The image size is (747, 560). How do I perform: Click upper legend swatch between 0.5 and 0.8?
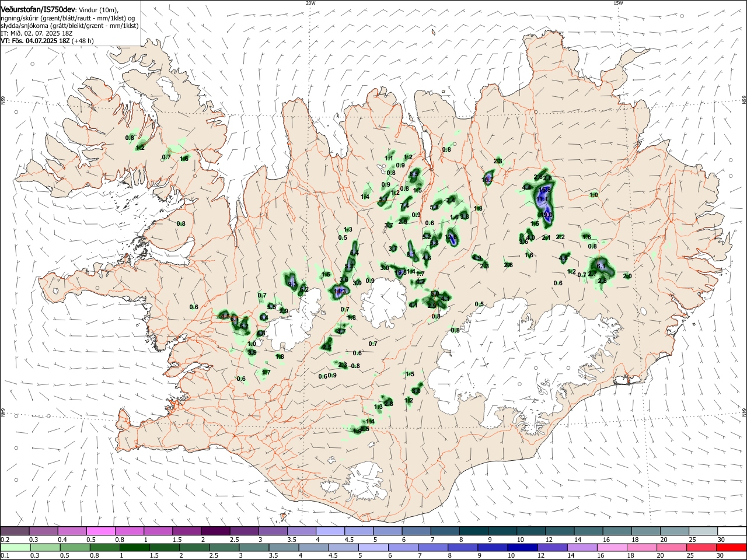point(100,531)
